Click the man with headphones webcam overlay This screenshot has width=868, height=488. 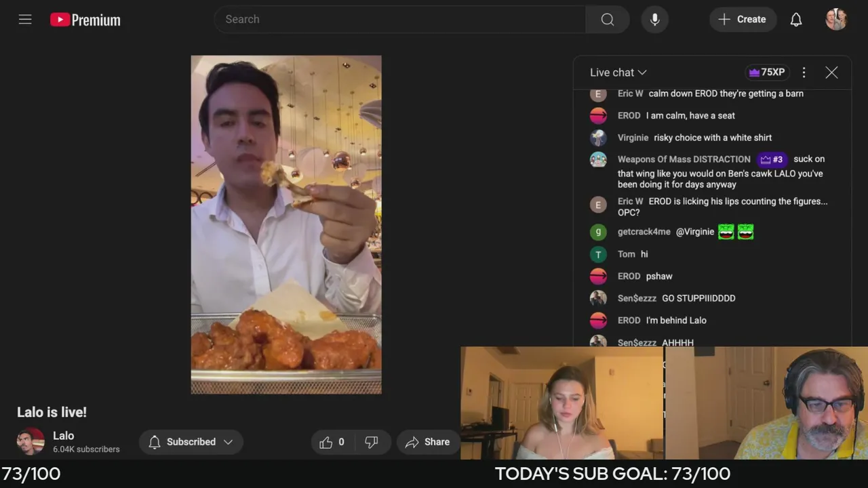click(767, 403)
